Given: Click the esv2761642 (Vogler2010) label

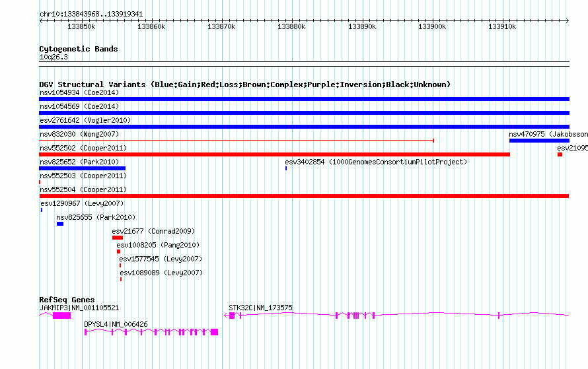Looking at the screenshot, I should [x=85, y=120].
